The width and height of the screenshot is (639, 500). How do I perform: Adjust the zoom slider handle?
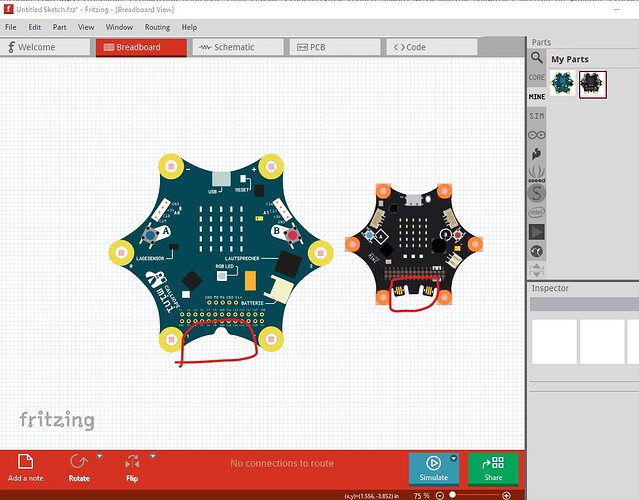pos(452,495)
